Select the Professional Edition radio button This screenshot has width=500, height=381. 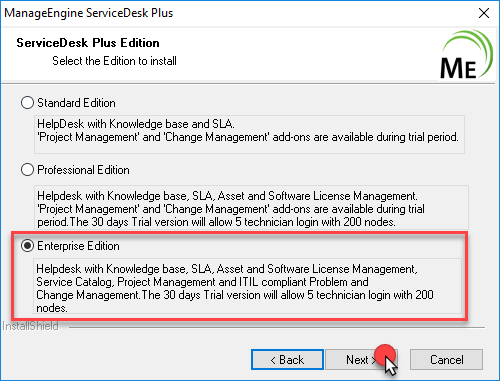pos(27,170)
